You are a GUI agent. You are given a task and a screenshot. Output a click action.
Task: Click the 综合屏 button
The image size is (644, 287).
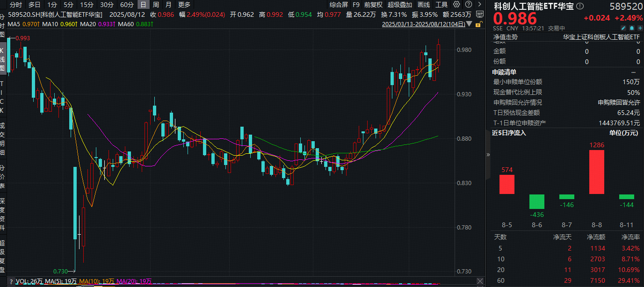[339, 5]
